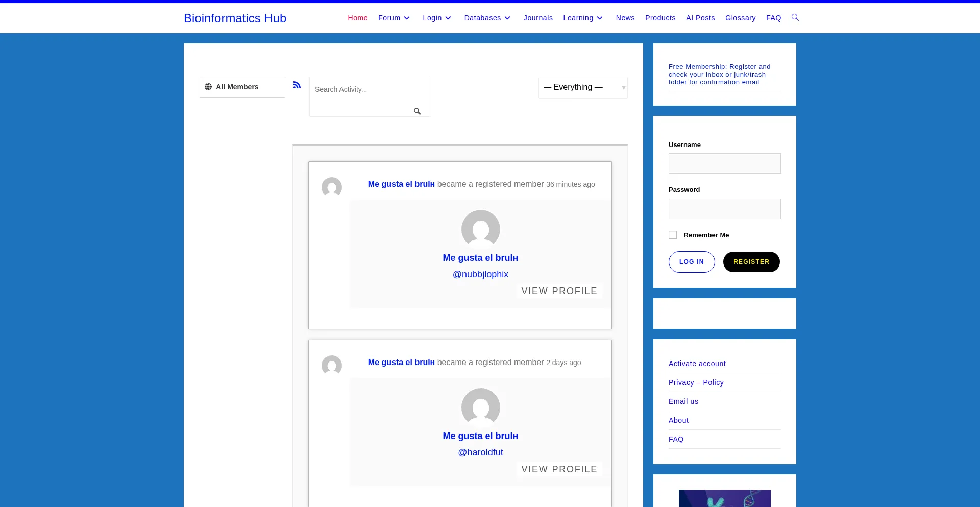Open the Activate account link
Image resolution: width=980 pixels, height=507 pixels.
(697, 364)
